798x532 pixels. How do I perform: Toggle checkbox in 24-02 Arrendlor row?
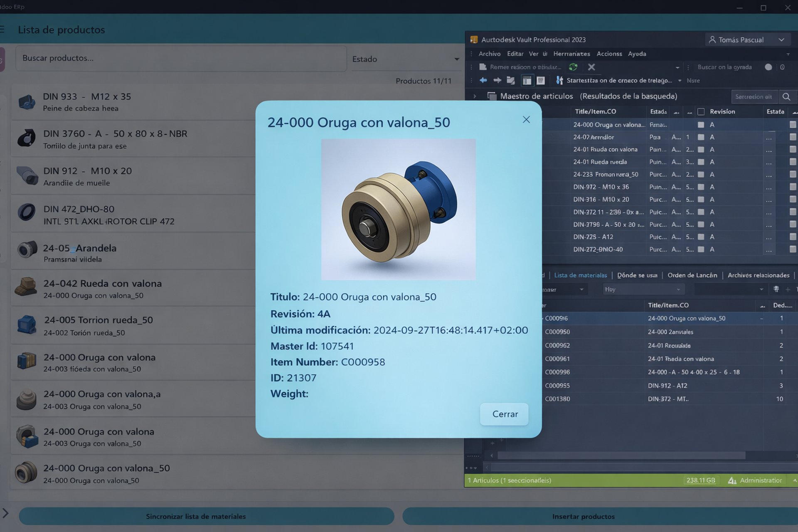point(701,137)
